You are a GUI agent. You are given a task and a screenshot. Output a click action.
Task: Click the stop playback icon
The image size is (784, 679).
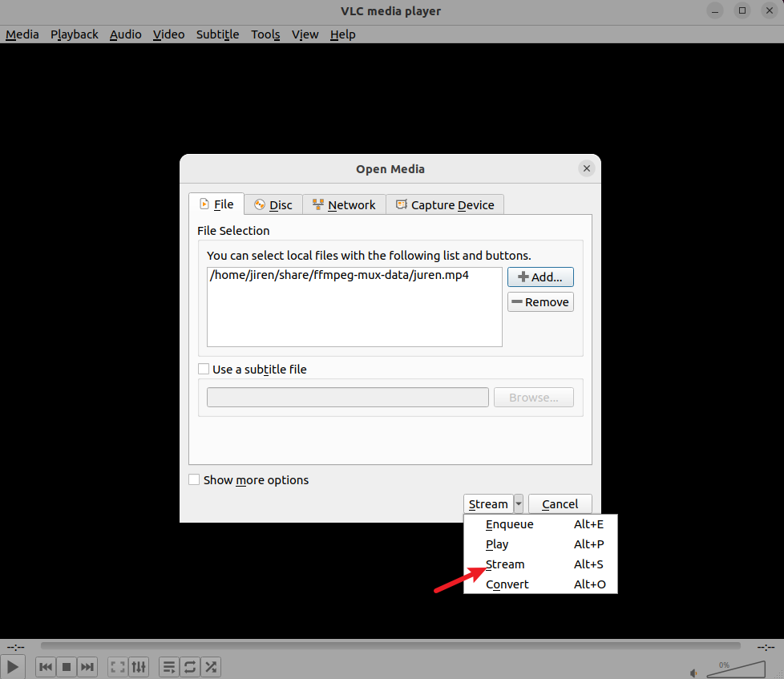click(x=67, y=666)
